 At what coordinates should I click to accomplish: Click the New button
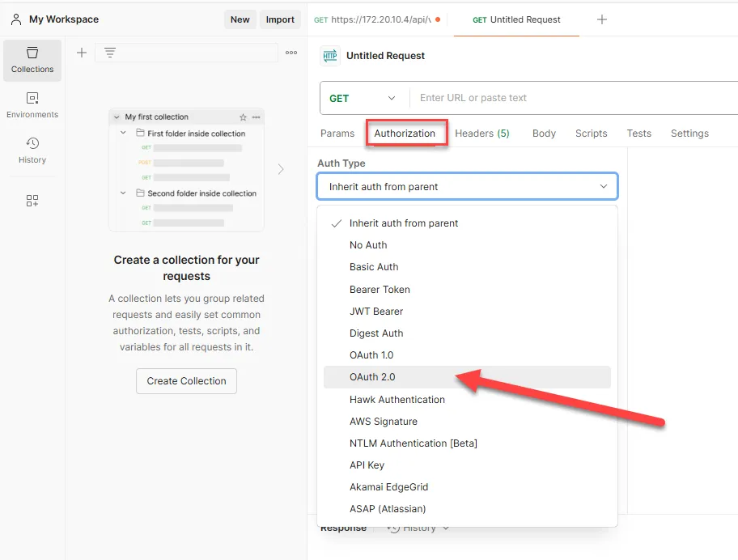[240, 19]
